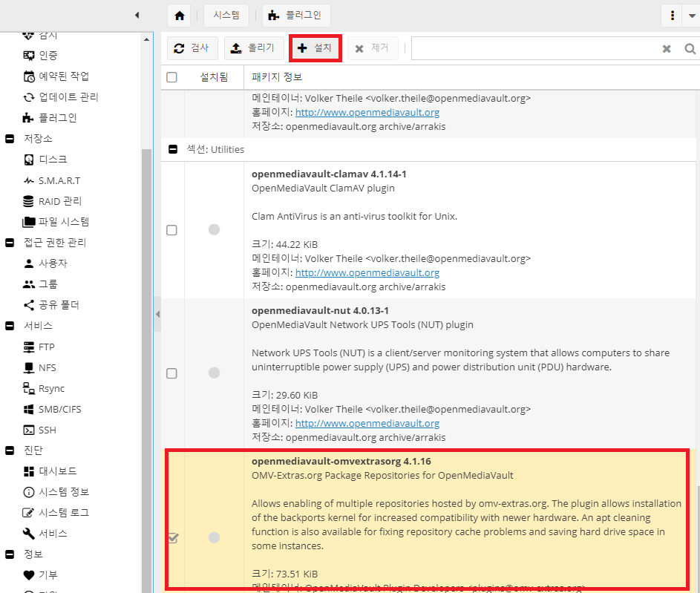The width and height of the screenshot is (700, 593).
Task: Open 서비스 under the 진단 group
Action: click(x=45, y=534)
